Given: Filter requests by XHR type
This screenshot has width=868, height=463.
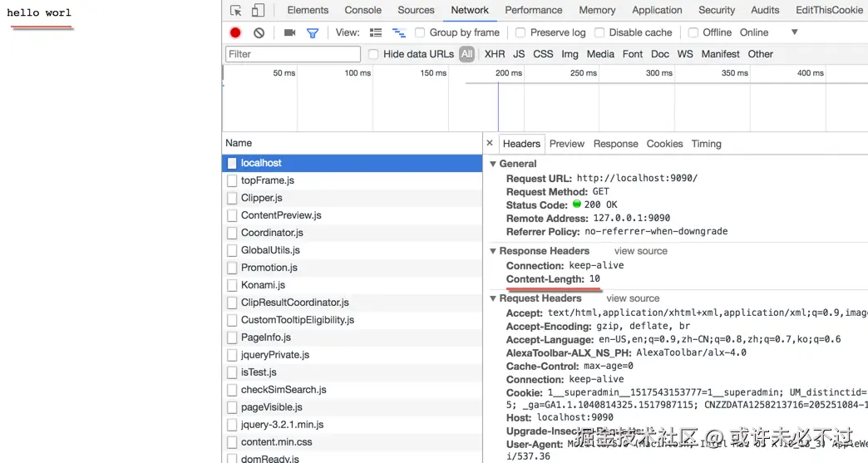Looking at the screenshot, I should pos(495,54).
